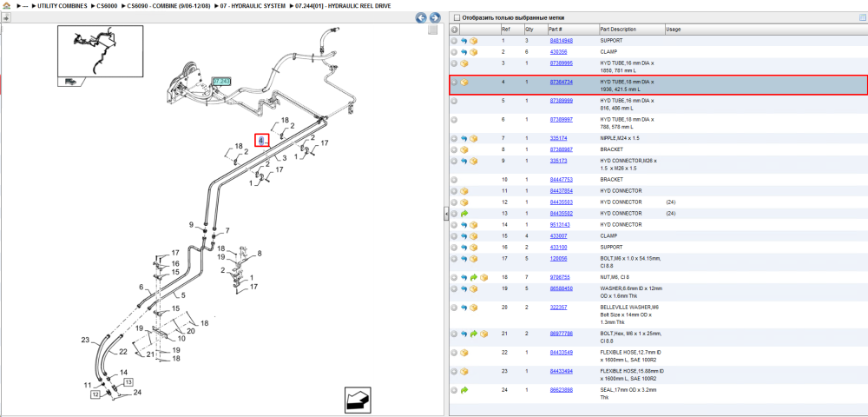The image size is (868, 417).
Task: Select boxed callout 12 in the diagram
Action: tap(95, 394)
